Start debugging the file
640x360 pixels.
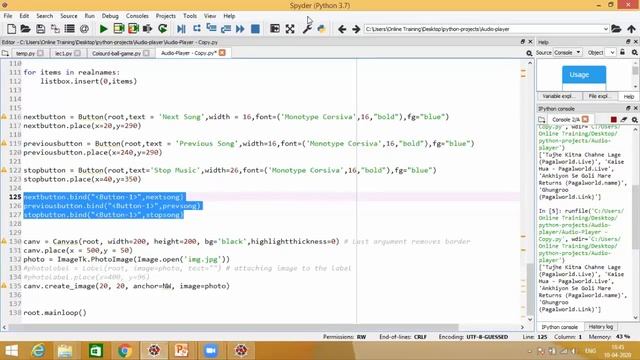181,29
